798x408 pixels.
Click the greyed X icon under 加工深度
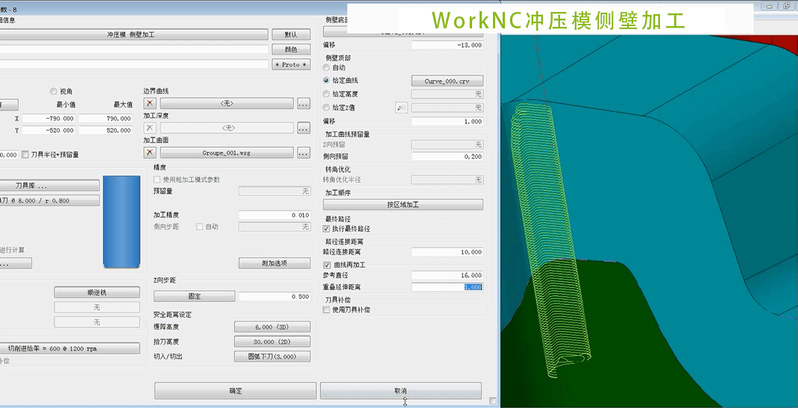pos(150,128)
